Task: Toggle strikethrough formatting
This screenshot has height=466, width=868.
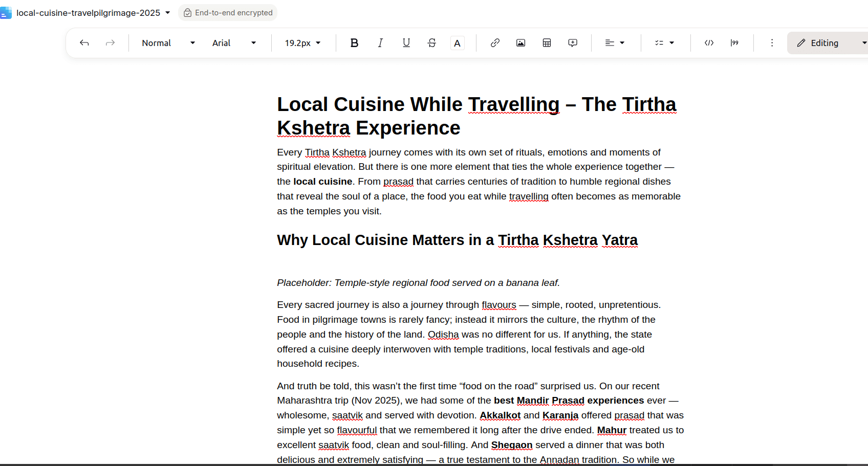Action: click(x=432, y=43)
